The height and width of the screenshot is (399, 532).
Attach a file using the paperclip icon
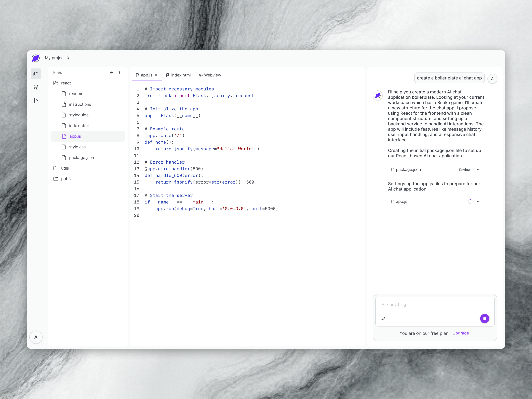point(384,318)
